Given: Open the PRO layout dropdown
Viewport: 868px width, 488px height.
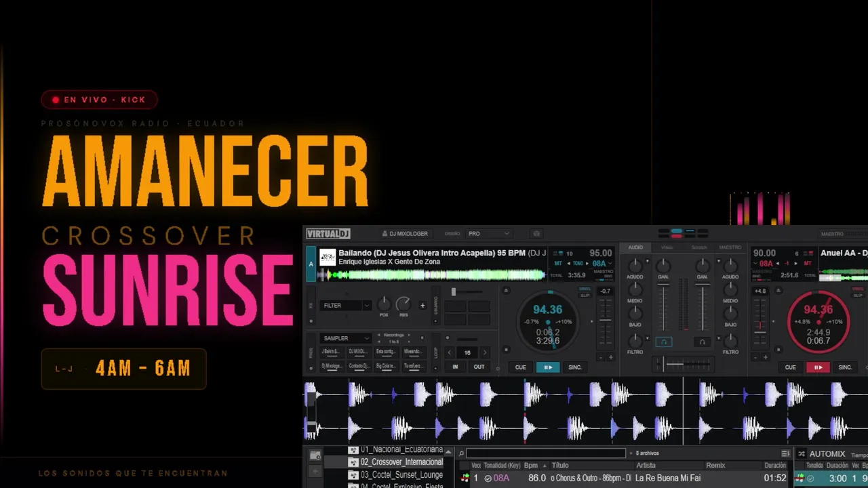Looking at the screenshot, I should [x=488, y=234].
